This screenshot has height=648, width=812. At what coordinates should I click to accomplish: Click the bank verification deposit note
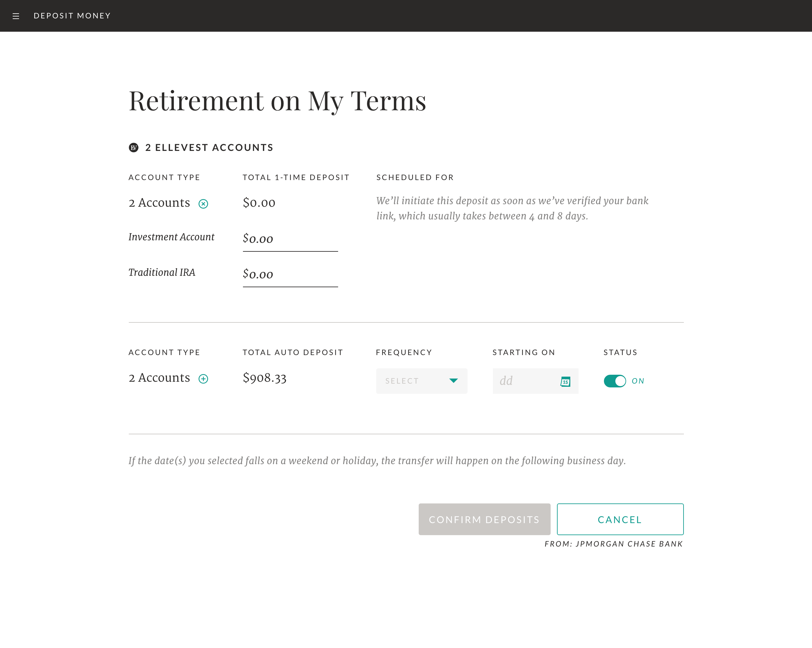[x=512, y=208]
